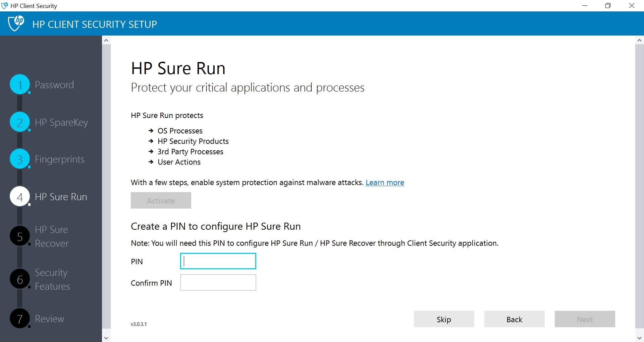The image size is (644, 342).
Task: Go to the Security Features step label
Action: [x=52, y=279]
